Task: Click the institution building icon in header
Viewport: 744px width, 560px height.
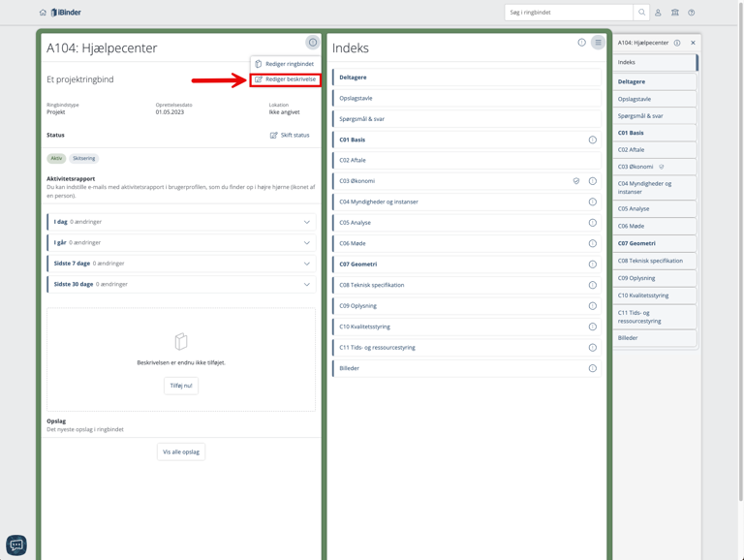Action: [674, 13]
